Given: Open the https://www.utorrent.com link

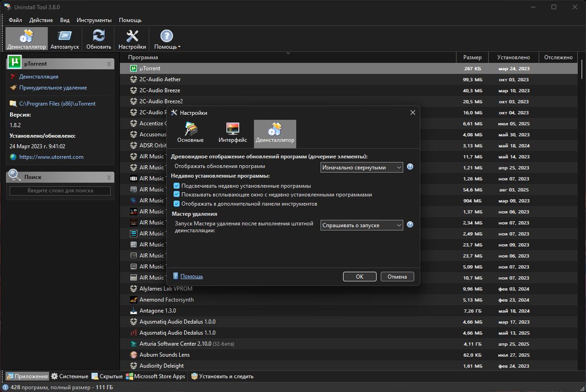Looking at the screenshot, I should pos(51,157).
